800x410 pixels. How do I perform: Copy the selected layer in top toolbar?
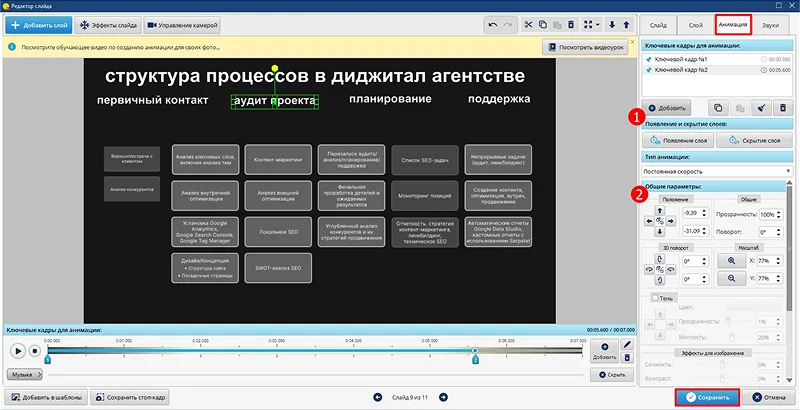(x=543, y=25)
